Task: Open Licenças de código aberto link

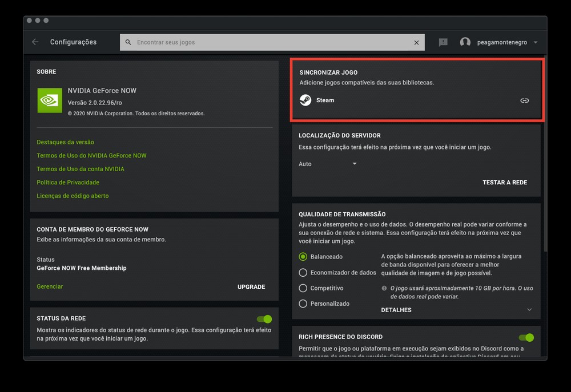Action: [x=73, y=196]
